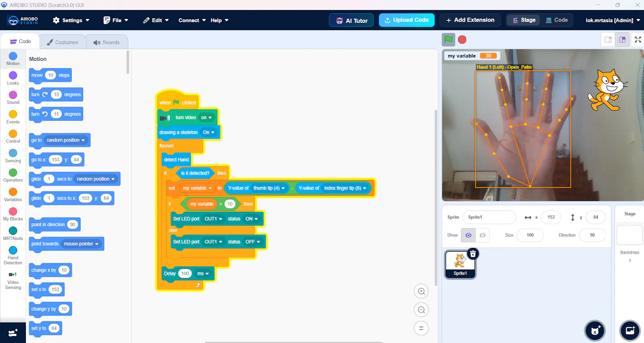Open the Settings menu
Screen dimensions: 644x343
pos(71,20)
